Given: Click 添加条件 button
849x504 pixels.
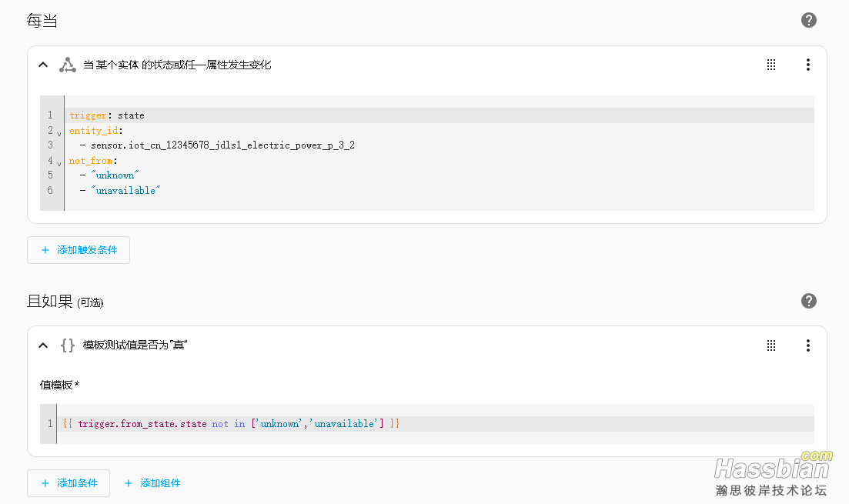Looking at the screenshot, I should click(69, 483).
